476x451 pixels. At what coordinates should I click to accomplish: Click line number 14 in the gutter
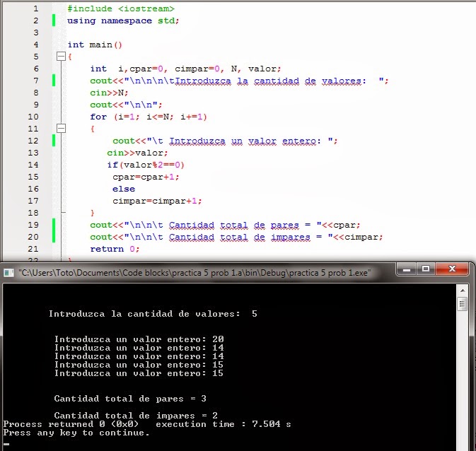33,165
